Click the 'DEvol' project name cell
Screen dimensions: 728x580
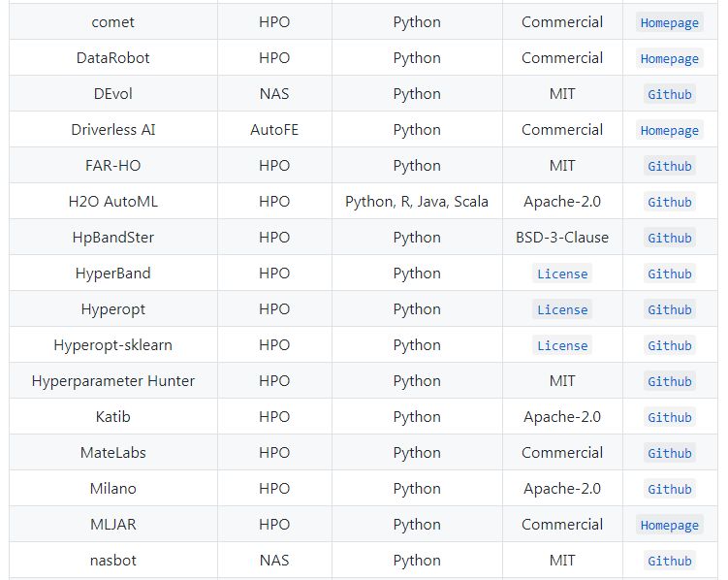[112, 93]
